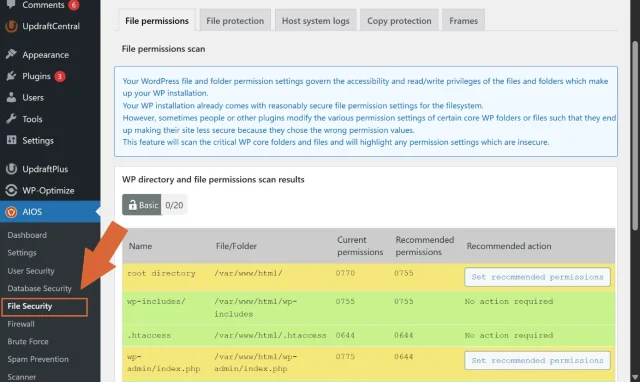Image resolution: width=640 pixels, height=382 pixels.
Task: Go to the AIOS Dashboard submenu
Action: [27, 235]
